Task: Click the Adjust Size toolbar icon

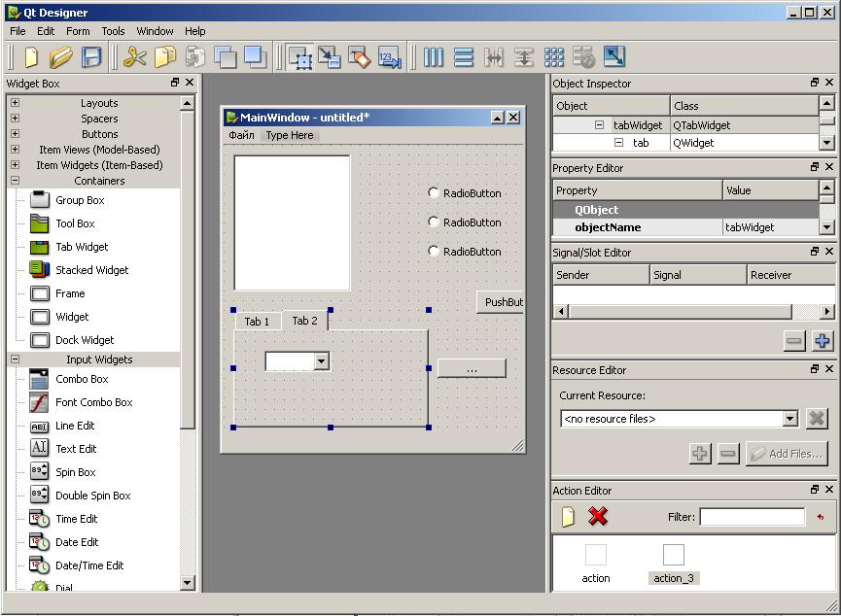Action: pyautogui.click(x=614, y=57)
